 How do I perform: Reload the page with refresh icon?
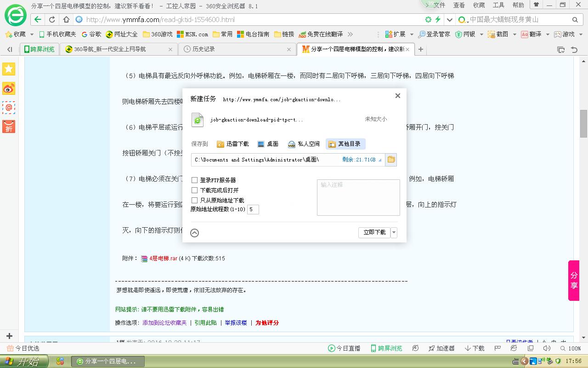[52, 19]
